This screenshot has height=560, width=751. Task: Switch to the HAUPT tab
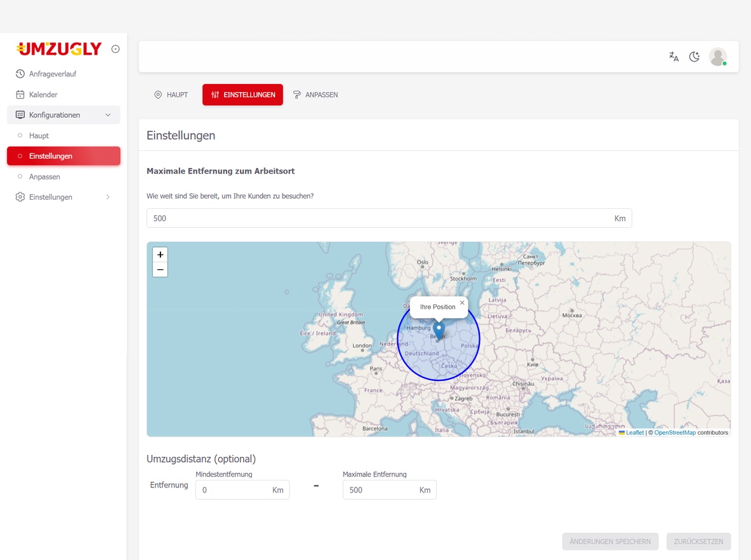171,95
